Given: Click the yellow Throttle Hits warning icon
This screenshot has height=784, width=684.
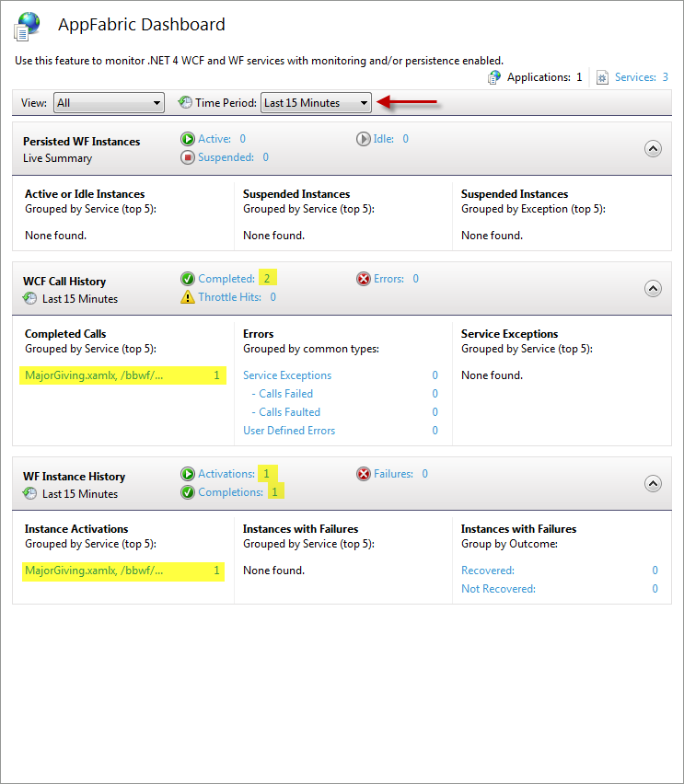Looking at the screenshot, I should [x=188, y=297].
